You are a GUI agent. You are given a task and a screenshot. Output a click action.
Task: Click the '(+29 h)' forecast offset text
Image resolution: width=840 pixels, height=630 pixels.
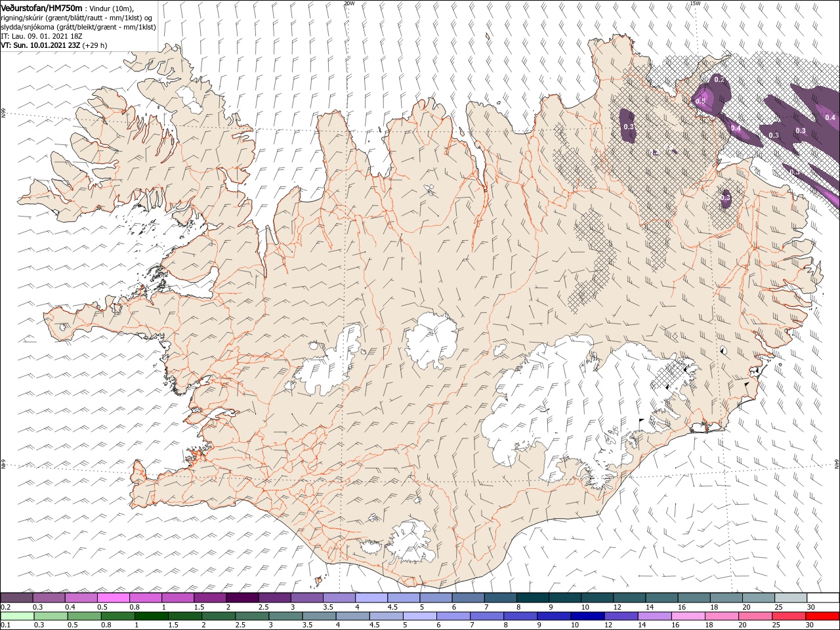pos(95,45)
